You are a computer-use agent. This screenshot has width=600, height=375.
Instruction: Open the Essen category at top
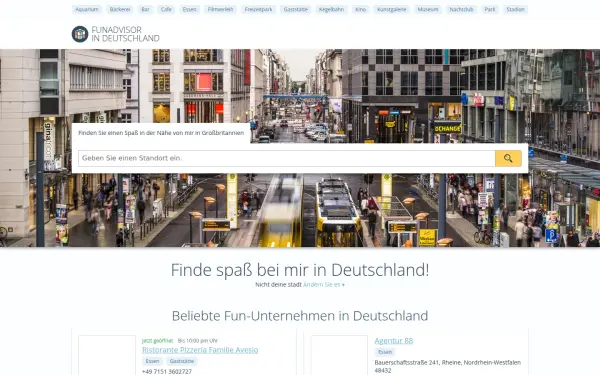[189, 9]
